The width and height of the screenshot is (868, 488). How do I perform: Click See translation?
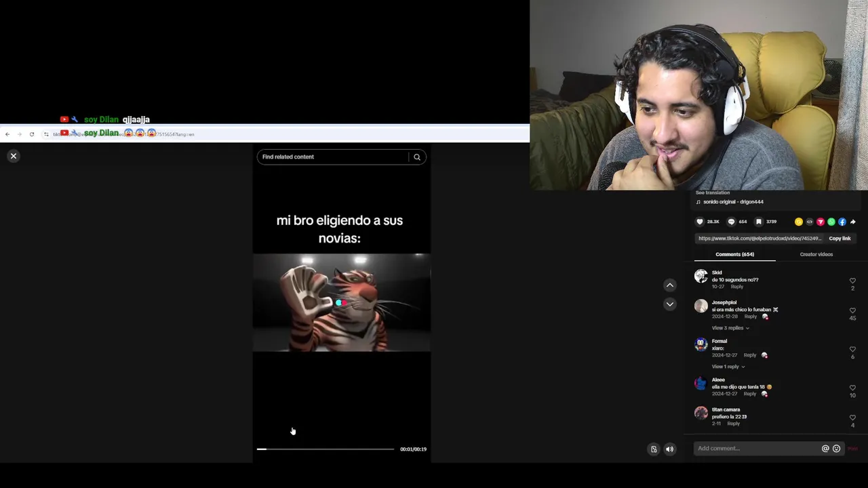pos(713,193)
